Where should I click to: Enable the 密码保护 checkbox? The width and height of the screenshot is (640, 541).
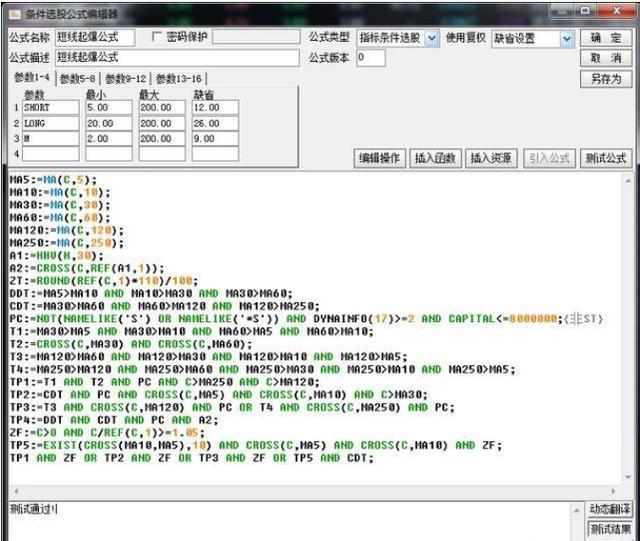click(x=155, y=38)
